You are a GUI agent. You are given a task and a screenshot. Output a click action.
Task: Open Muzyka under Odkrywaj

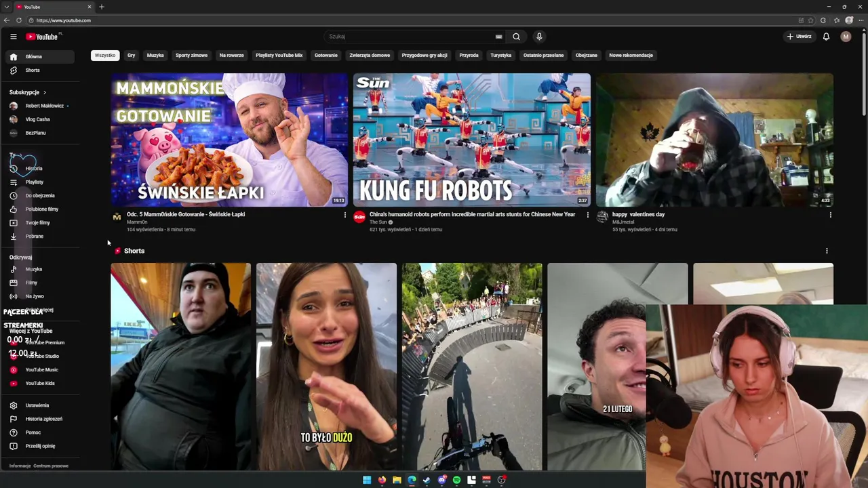41,269
